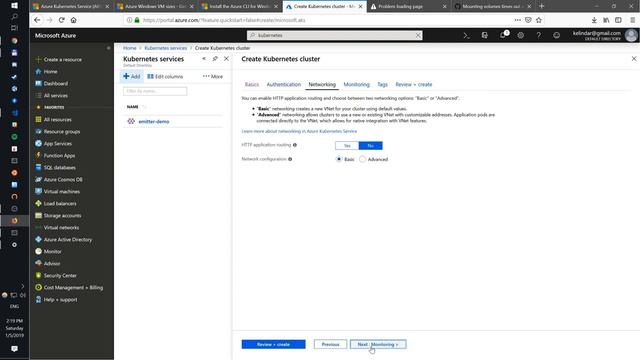The image size is (640, 360).
Task: Switch to the Basics tab
Action: (x=252, y=84)
